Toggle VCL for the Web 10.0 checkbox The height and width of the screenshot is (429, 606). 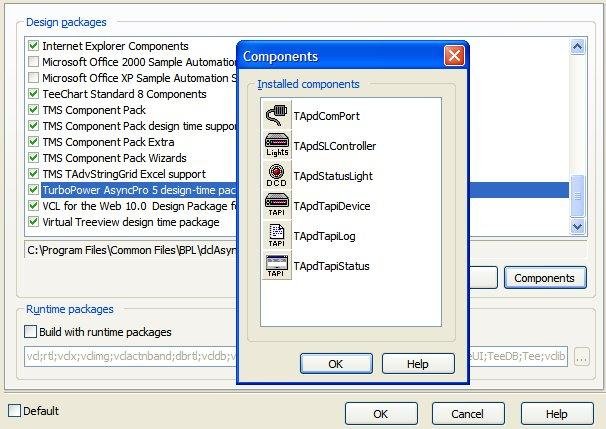tap(34, 206)
